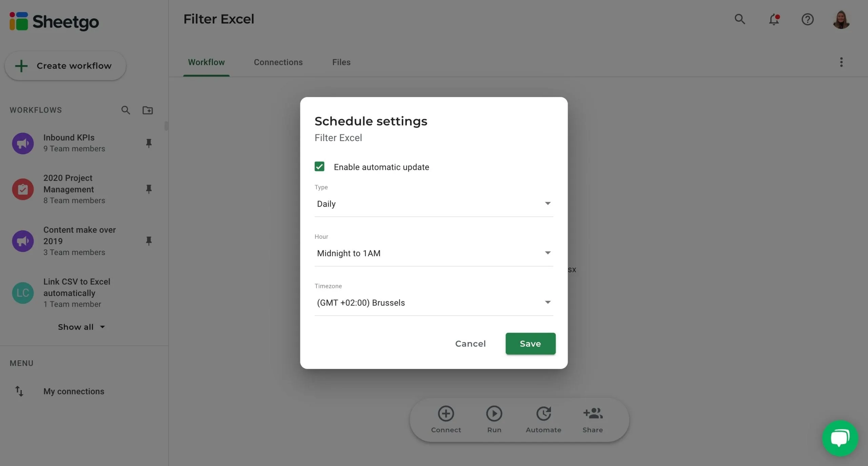Viewport: 868px width, 466px height.
Task: Unpin the 2020 Project Management workflow
Action: (149, 189)
